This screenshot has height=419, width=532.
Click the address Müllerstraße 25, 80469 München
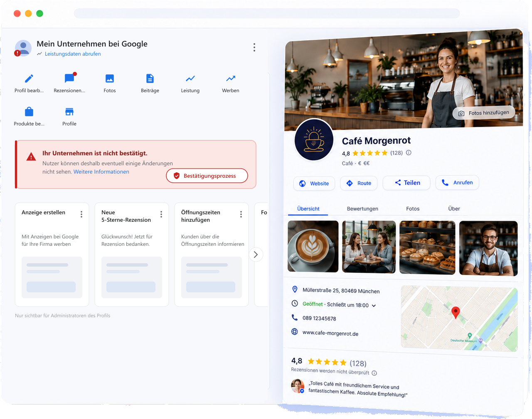click(x=341, y=291)
